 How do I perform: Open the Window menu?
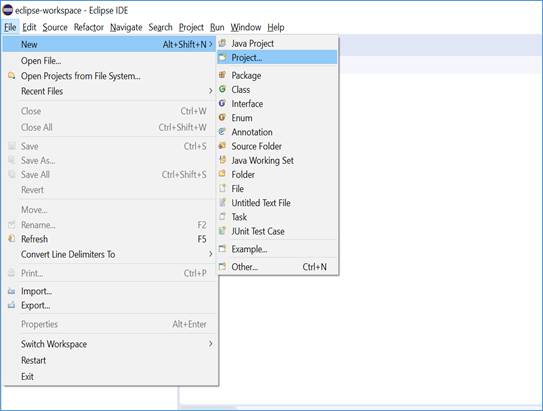[246, 27]
